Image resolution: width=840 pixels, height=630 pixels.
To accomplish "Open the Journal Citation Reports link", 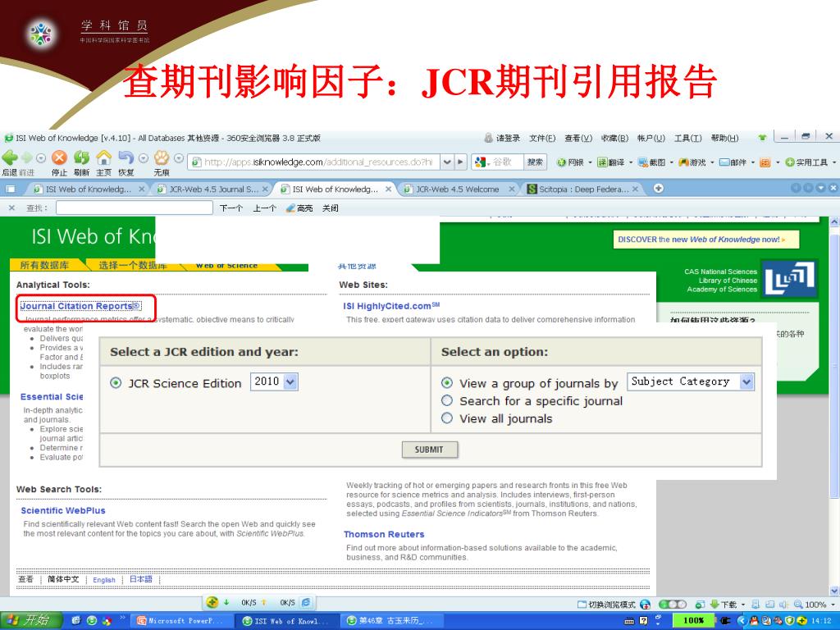I will tap(80, 306).
